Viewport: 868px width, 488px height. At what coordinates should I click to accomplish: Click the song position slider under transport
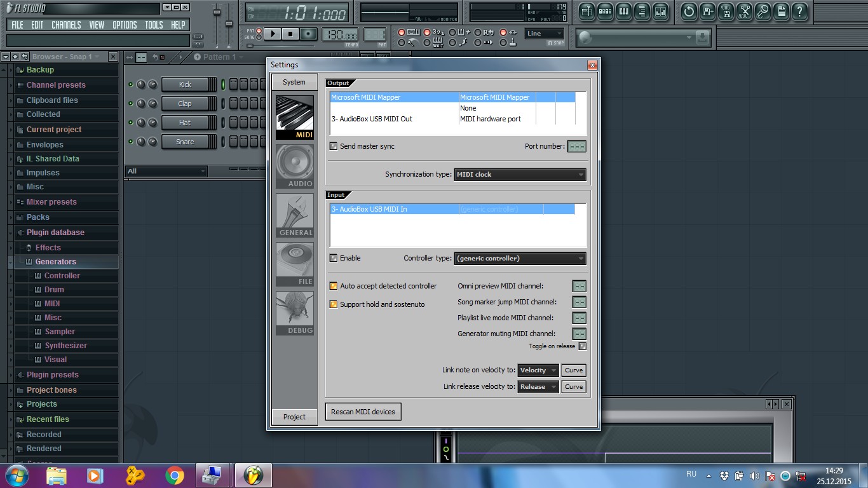tap(280, 46)
